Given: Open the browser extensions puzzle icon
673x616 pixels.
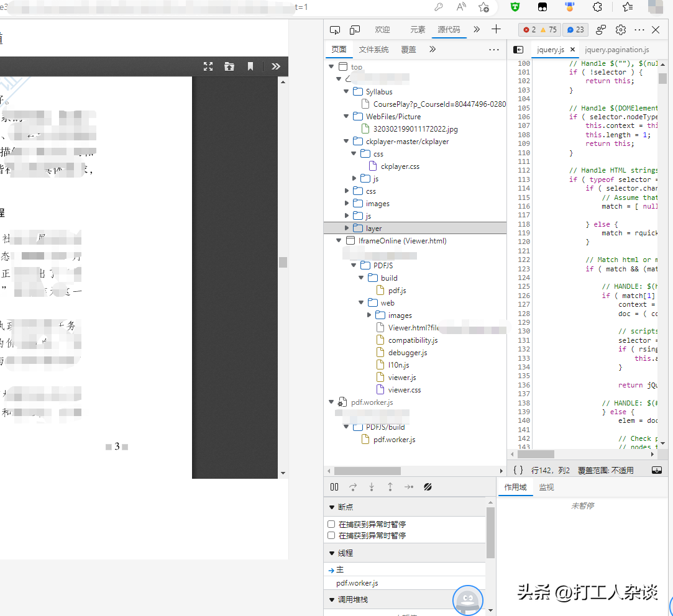Looking at the screenshot, I should [597, 7].
